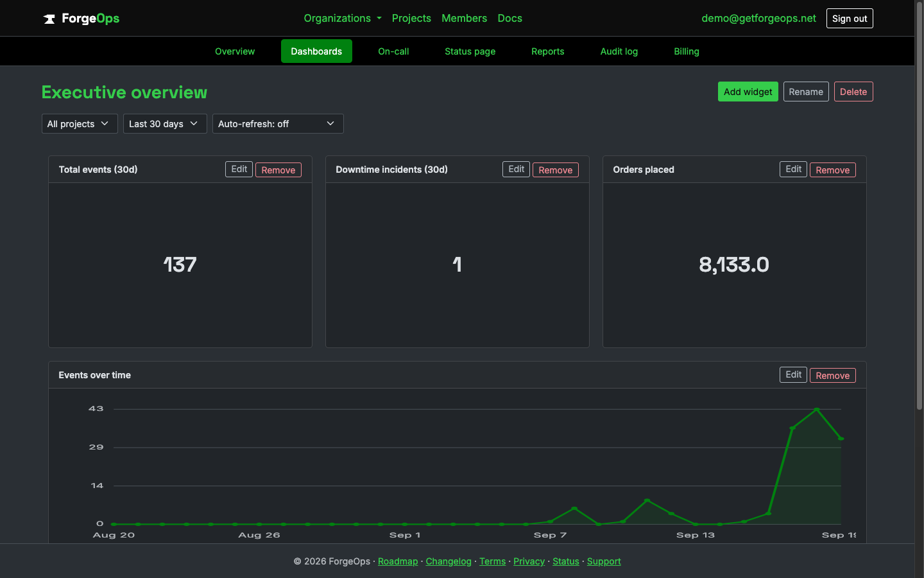Click the 137 total events value

point(180,265)
